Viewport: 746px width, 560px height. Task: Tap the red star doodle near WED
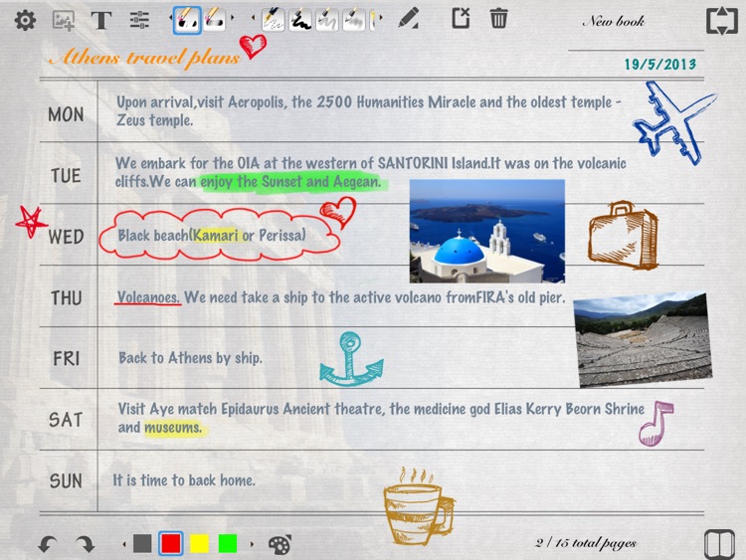coord(31,221)
